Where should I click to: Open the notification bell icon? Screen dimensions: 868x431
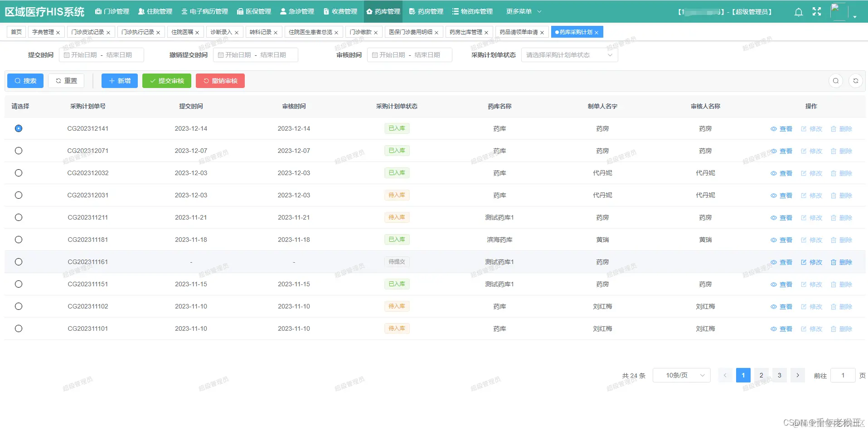tap(799, 12)
